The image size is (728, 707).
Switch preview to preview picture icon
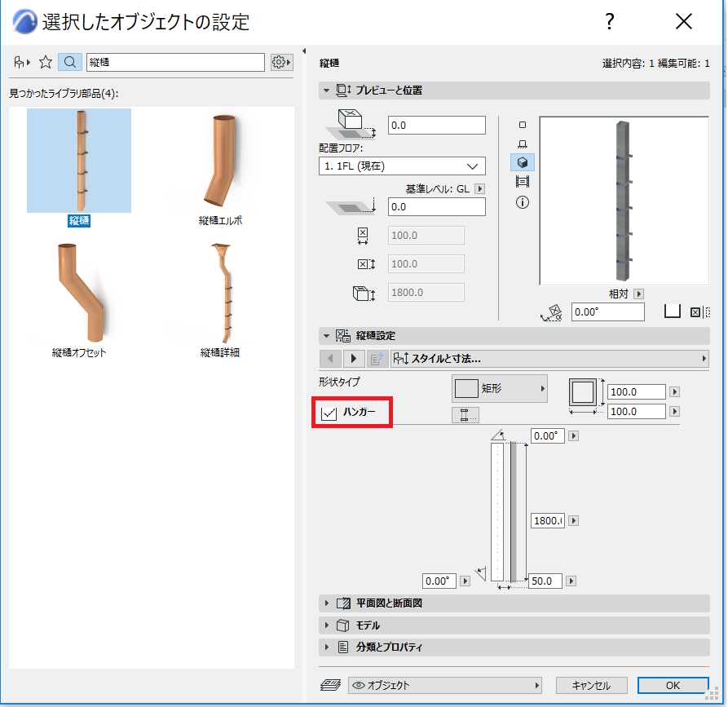tap(523, 182)
